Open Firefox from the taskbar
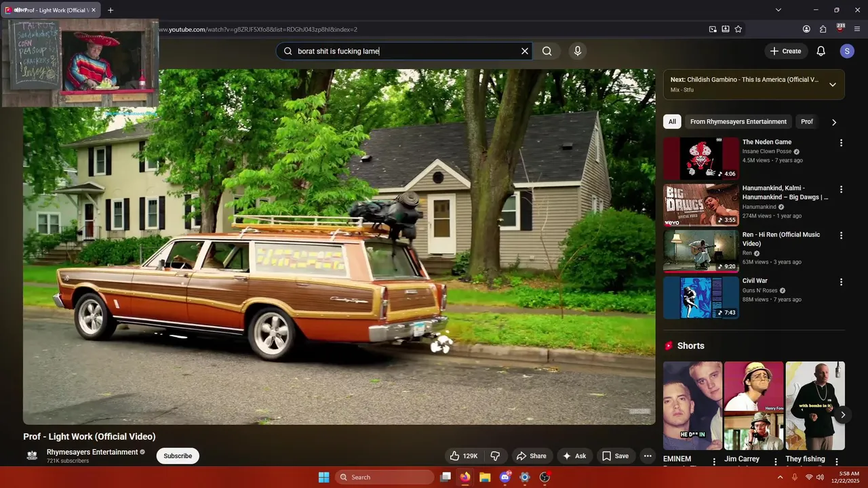Viewport: 868px width, 488px height. tap(465, 477)
